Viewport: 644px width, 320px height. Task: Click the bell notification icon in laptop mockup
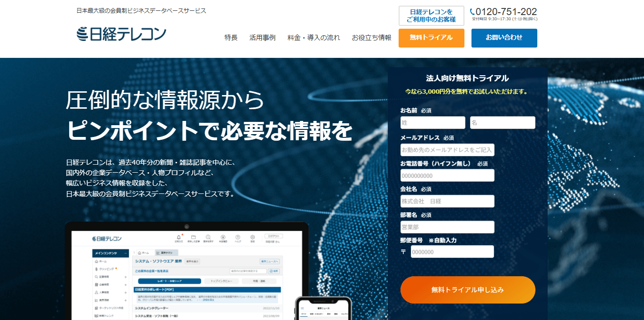[x=179, y=237]
